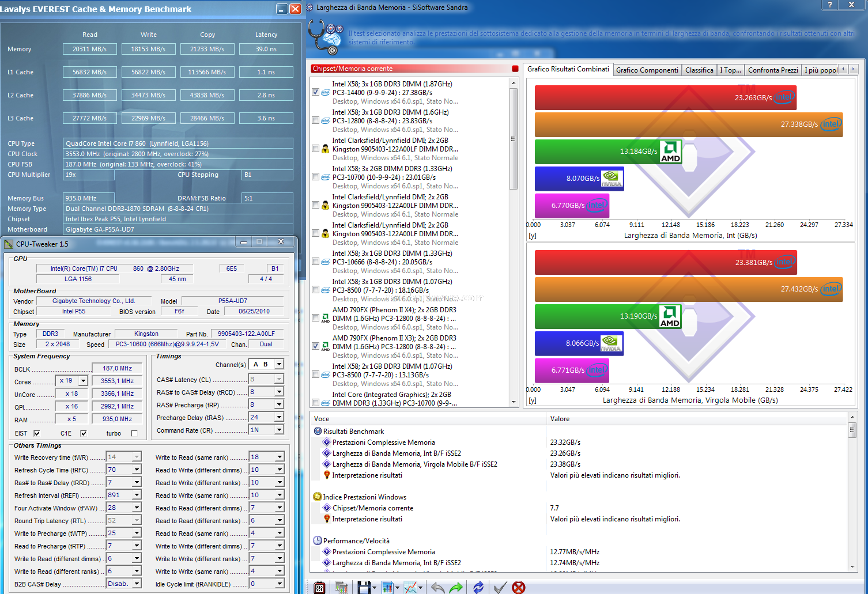Check the Intel X58 PC3-10700 reference entry
868x594 pixels.
pyautogui.click(x=316, y=177)
